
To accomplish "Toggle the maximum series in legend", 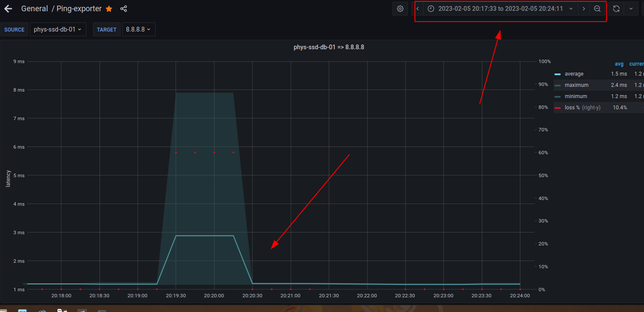I will (x=576, y=85).
